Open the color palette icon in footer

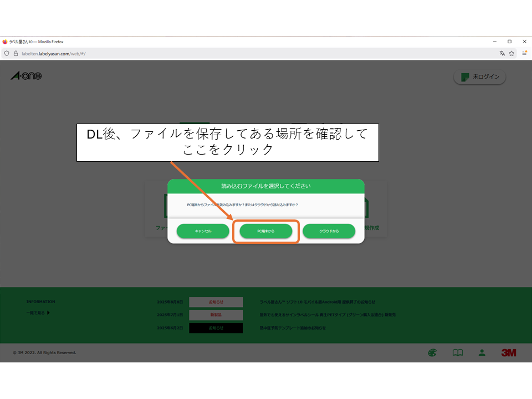pyautogui.click(x=432, y=352)
